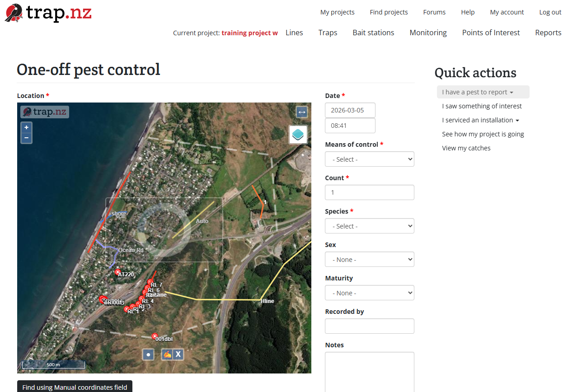The image size is (568, 392).
Task: Click the 001dbl trap marker
Action: (x=155, y=336)
